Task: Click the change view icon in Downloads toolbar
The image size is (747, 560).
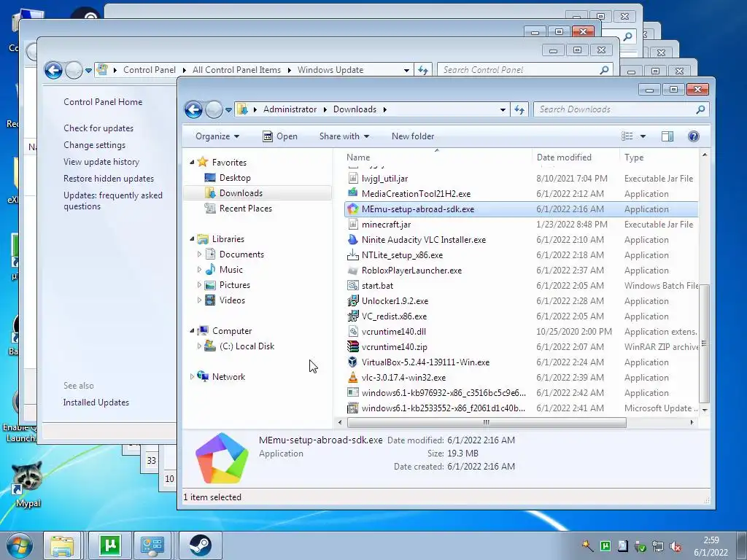Action: click(x=627, y=136)
